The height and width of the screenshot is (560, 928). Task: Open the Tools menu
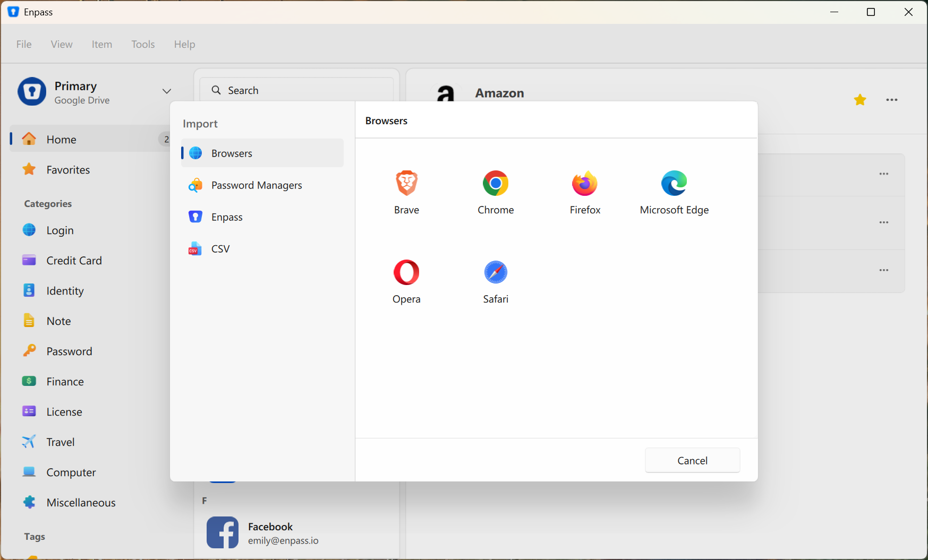pyautogui.click(x=143, y=44)
